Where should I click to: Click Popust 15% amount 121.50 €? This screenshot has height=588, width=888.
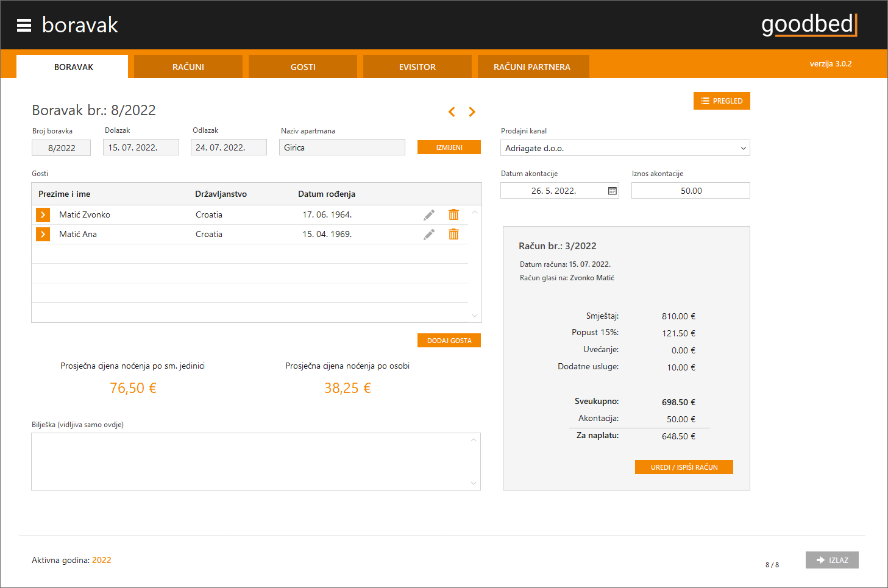click(678, 333)
